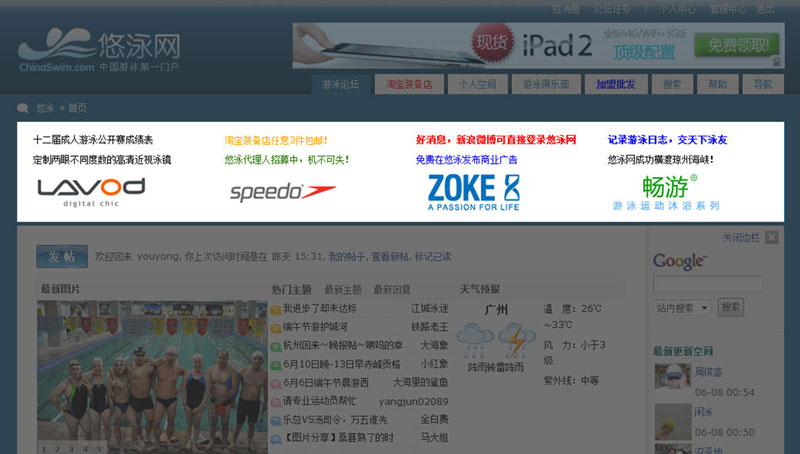The width and height of the screenshot is (800, 454).
Task: Open 十二届成人游泳公开赛成绩表 announcement
Action: pos(93,140)
